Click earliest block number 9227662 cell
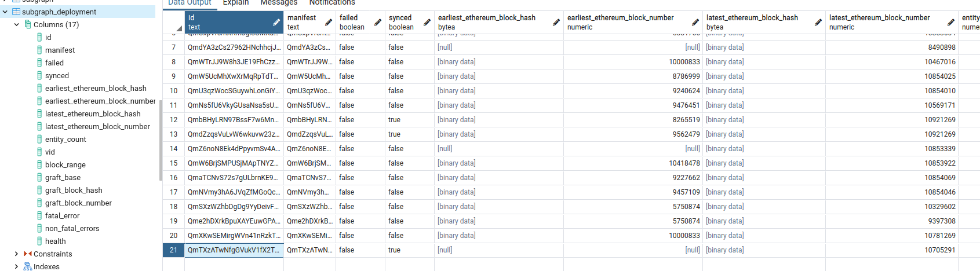Screen dimensions: 980x271 point(633,178)
